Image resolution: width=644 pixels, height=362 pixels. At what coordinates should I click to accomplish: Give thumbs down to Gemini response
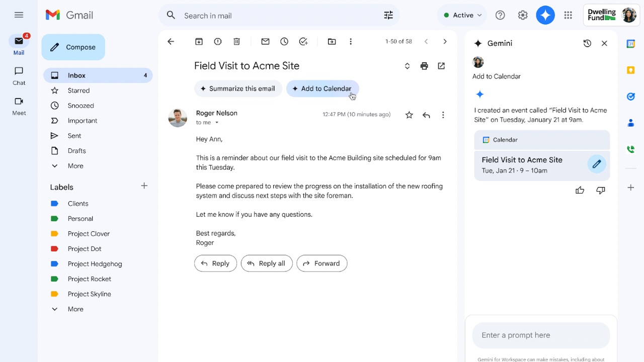coord(601,191)
